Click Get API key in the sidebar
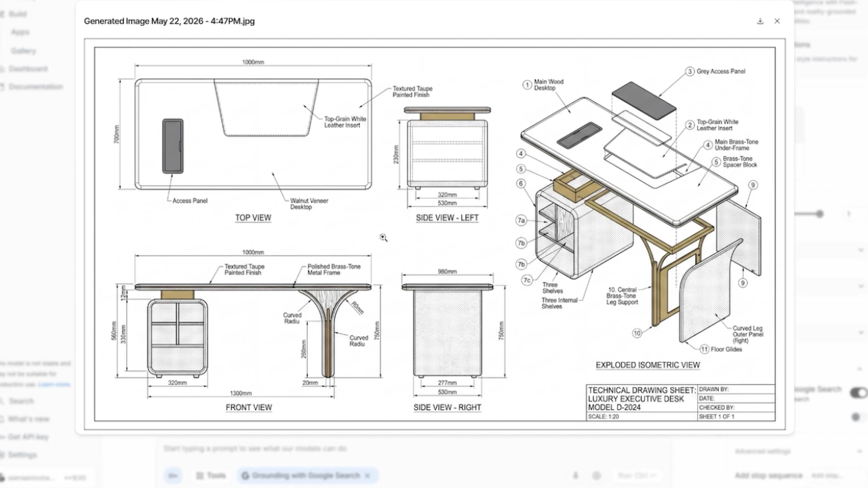The height and width of the screenshot is (488, 868). coord(24,436)
